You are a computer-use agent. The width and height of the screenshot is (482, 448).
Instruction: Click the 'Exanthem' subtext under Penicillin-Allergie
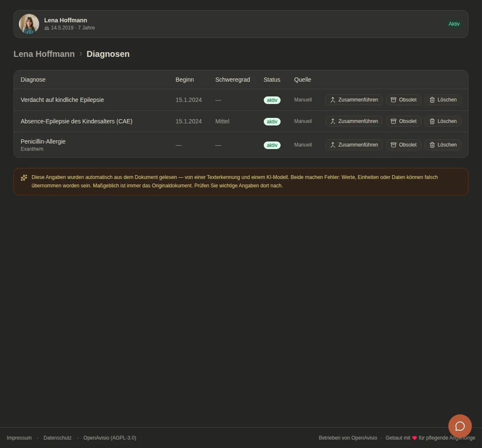(32, 149)
